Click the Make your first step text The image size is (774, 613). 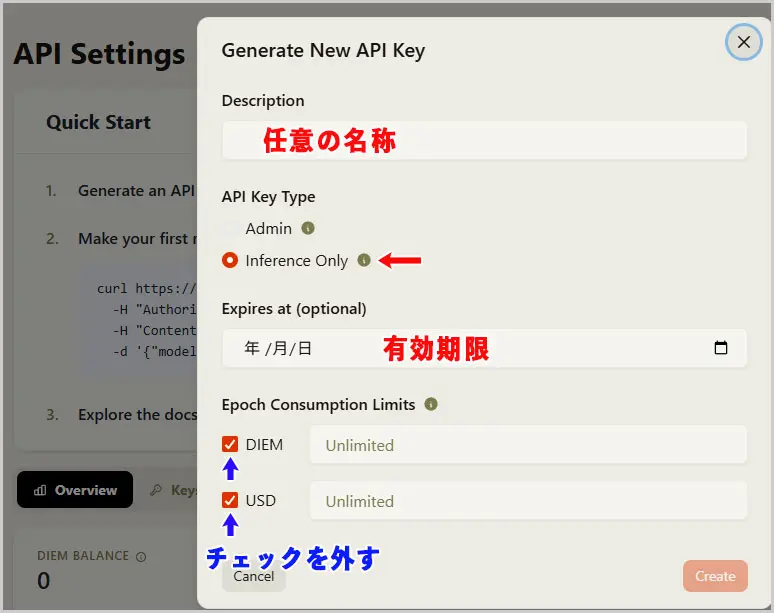click(x=138, y=239)
